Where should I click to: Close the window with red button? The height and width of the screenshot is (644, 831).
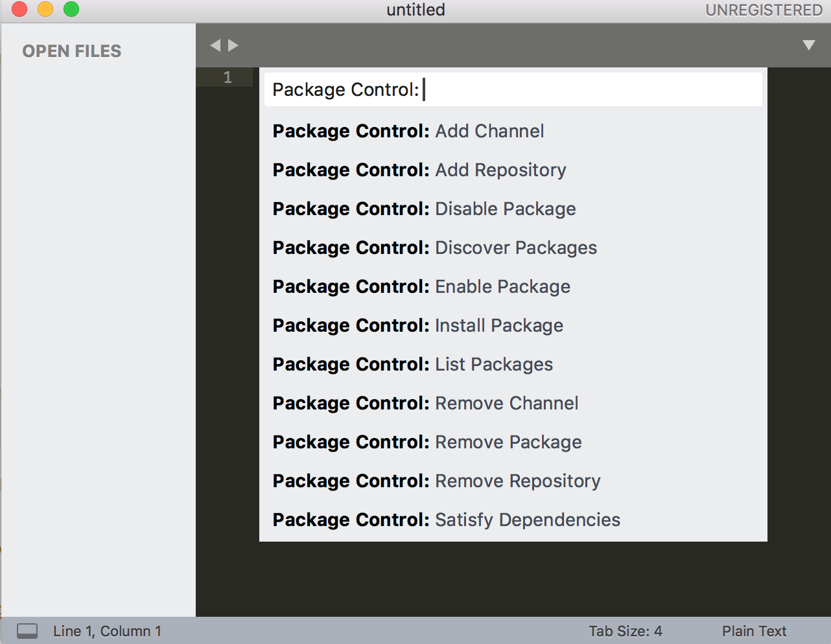19,9
